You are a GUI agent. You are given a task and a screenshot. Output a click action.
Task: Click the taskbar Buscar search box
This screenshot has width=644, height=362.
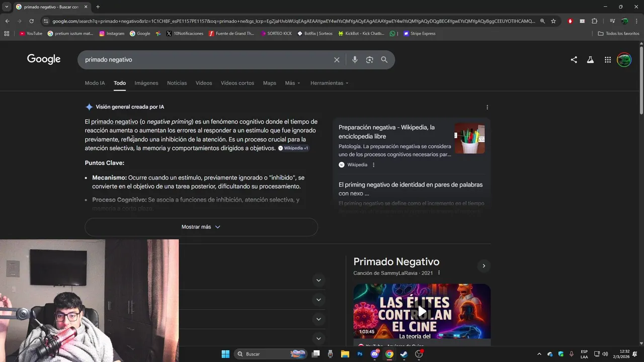click(270, 354)
